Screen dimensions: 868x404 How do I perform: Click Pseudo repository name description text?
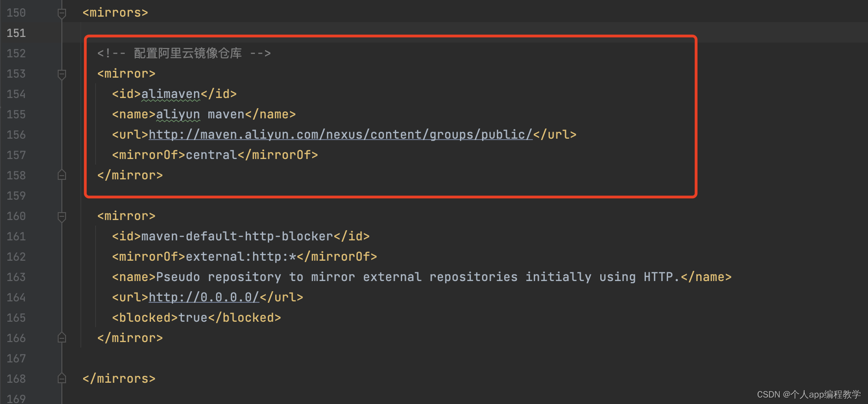tap(418, 277)
